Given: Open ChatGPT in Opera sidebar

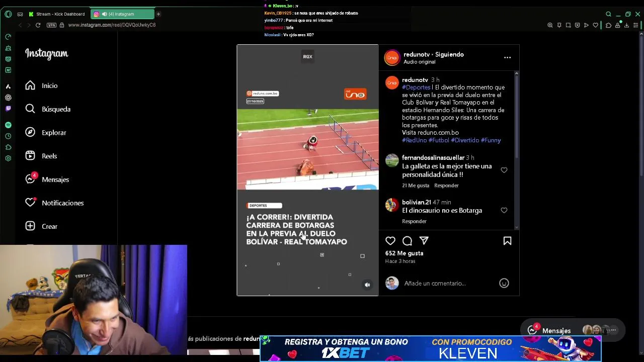Looking at the screenshot, I should point(8,98).
